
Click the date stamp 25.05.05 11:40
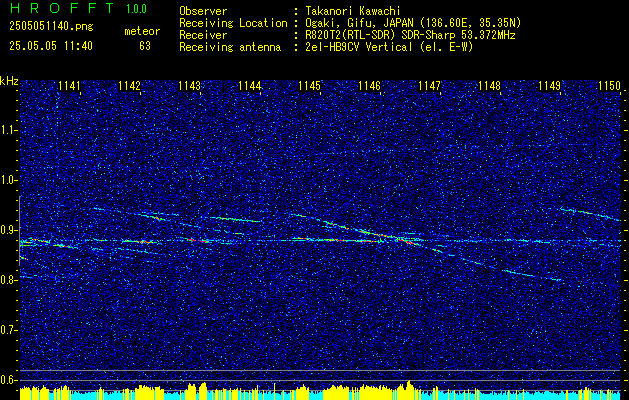coord(51,46)
